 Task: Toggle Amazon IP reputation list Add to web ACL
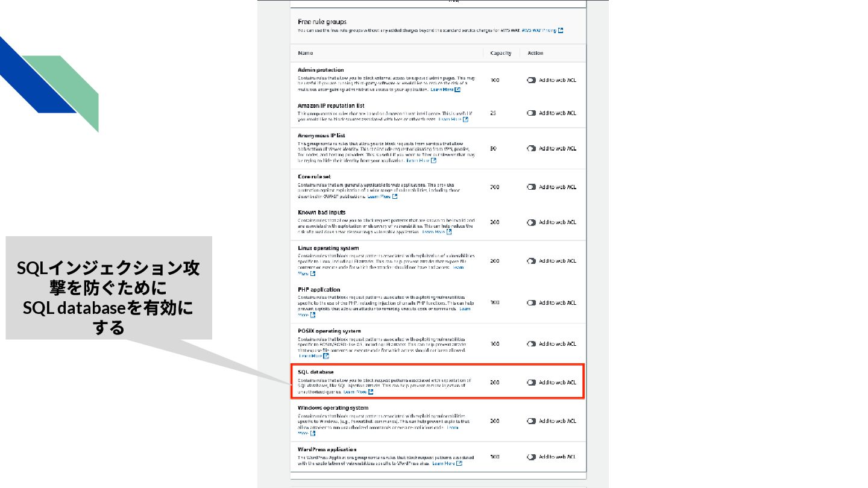(531, 113)
